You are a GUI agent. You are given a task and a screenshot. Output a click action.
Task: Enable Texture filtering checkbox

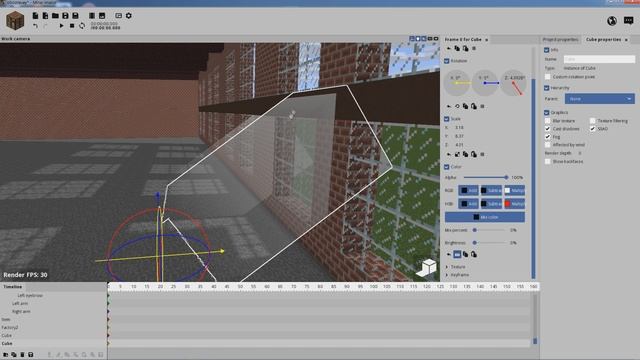pos(593,121)
